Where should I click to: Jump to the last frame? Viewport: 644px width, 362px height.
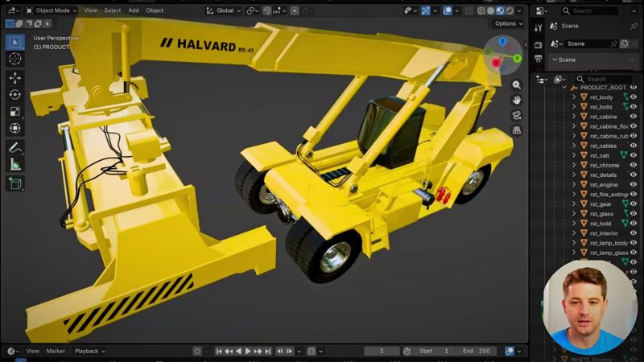click(268, 351)
